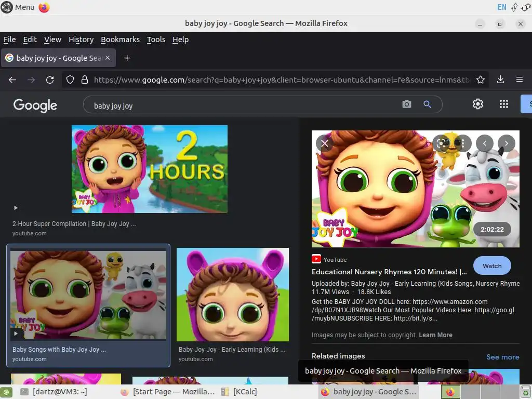Open Baby Songs with Baby Joy Joy title
532x399 pixels.
(59, 349)
